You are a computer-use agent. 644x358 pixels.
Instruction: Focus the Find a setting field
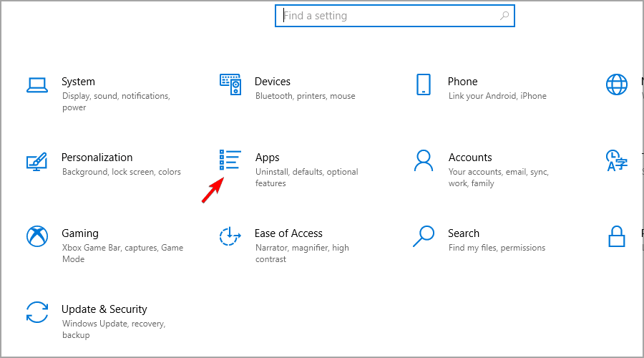pyautogui.click(x=395, y=16)
